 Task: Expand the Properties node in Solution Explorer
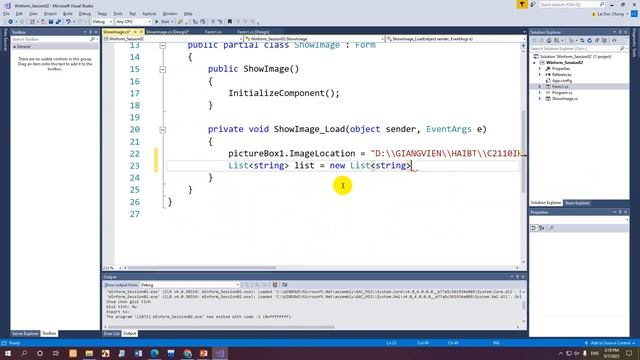click(x=540, y=69)
